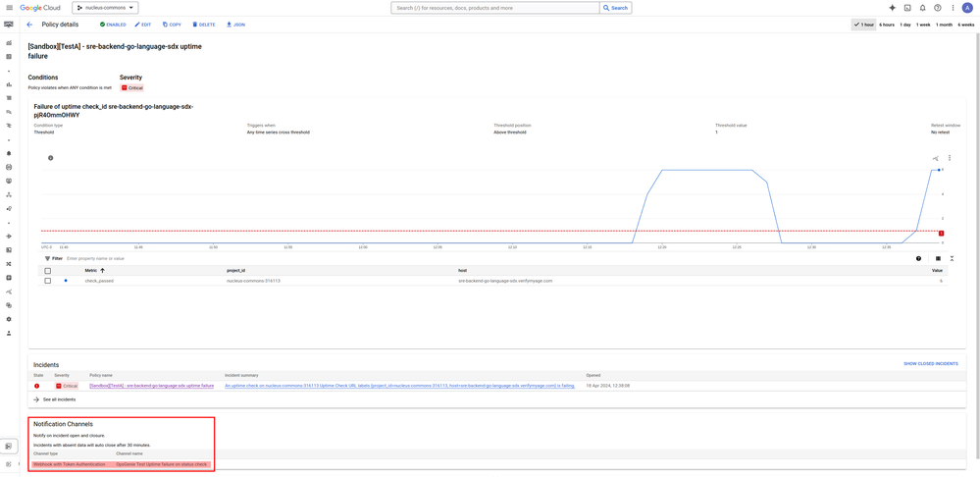Viewport: 980px width, 477px height.
Task: Click the chart compare/explore icon
Action: 936,158
